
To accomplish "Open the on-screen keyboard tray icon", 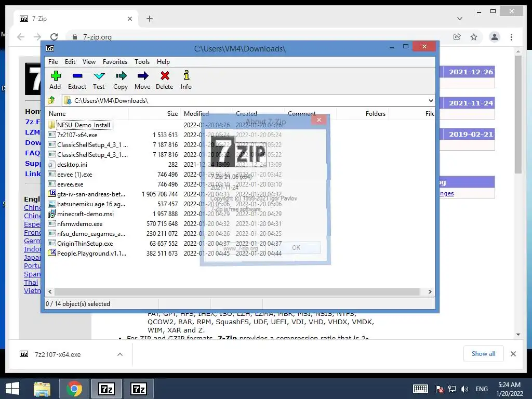I will tap(420, 389).
